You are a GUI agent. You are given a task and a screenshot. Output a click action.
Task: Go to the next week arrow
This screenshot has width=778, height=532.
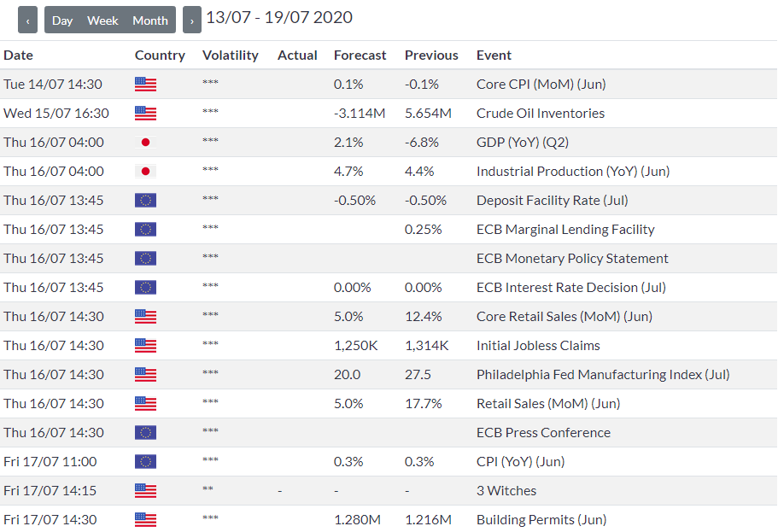[x=192, y=20]
